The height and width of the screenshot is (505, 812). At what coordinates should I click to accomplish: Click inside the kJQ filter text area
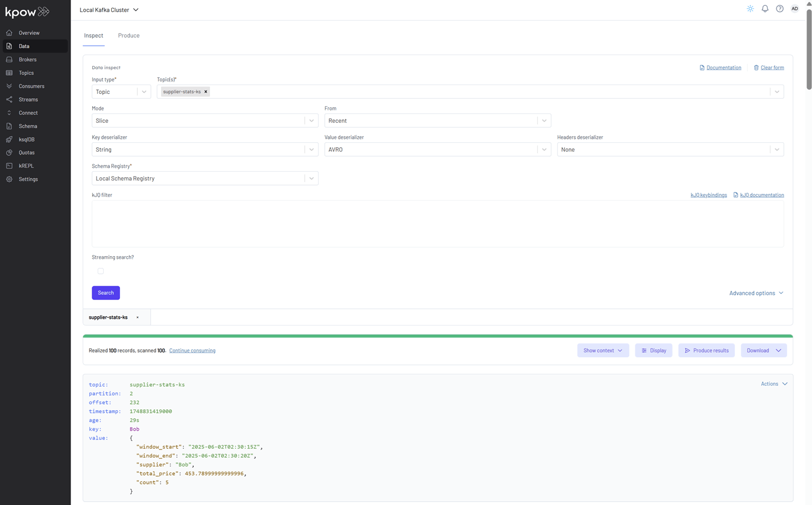tap(438, 224)
